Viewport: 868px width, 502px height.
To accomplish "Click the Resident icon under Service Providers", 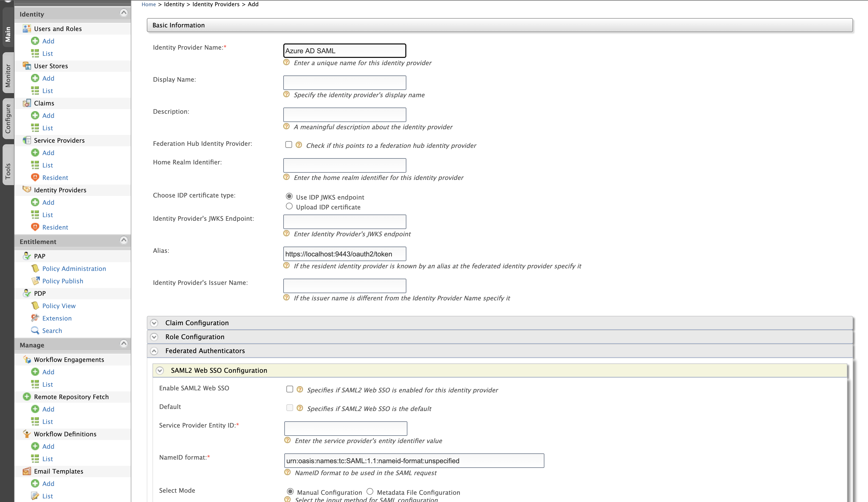I will tap(35, 177).
